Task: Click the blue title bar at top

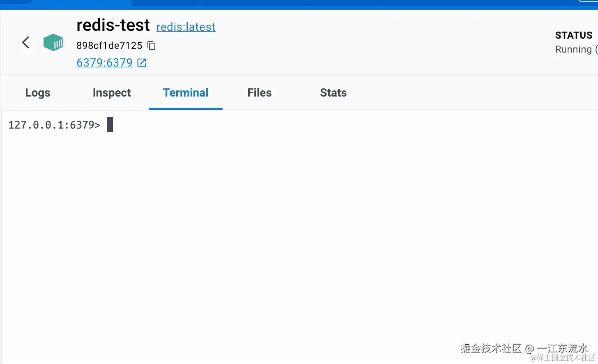Action: pos(329,4)
